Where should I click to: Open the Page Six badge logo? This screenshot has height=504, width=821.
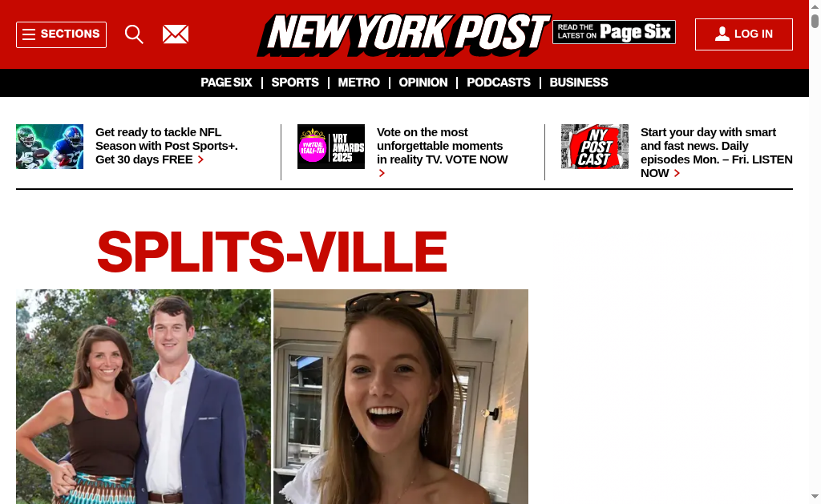pos(613,32)
